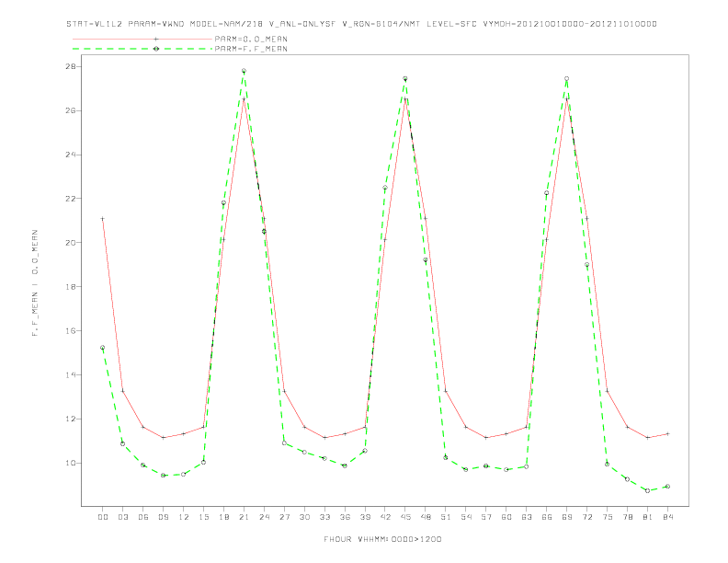
Task: Click x-axis tick label 33
Action: (x=324, y=517)
